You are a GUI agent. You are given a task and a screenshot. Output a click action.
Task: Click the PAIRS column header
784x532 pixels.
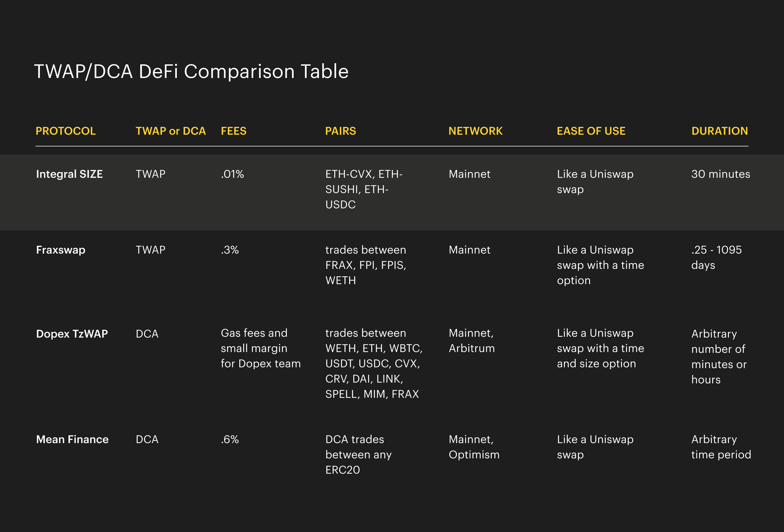coord(340,131)
